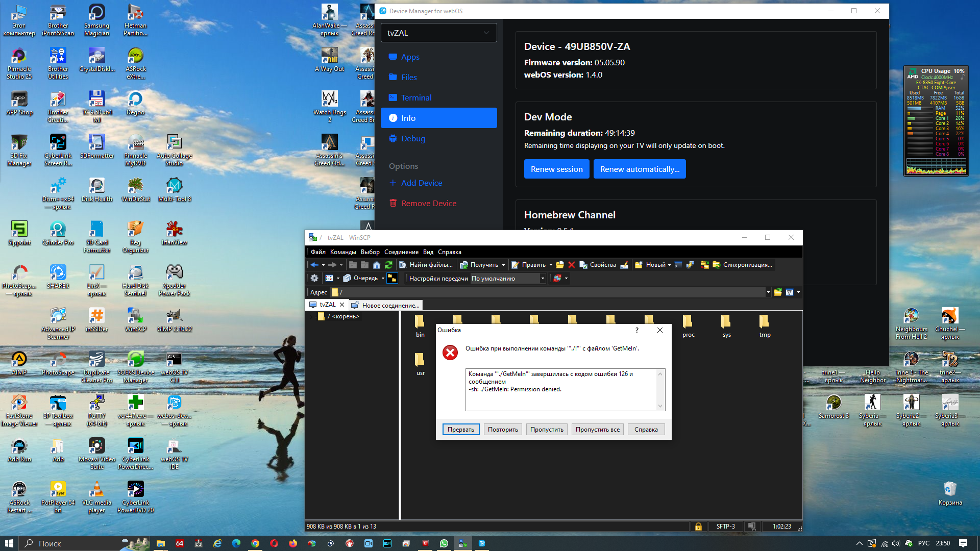Expand the address path dropdown arrow
This screenshot has height=551, width=980.
point(768,292)
